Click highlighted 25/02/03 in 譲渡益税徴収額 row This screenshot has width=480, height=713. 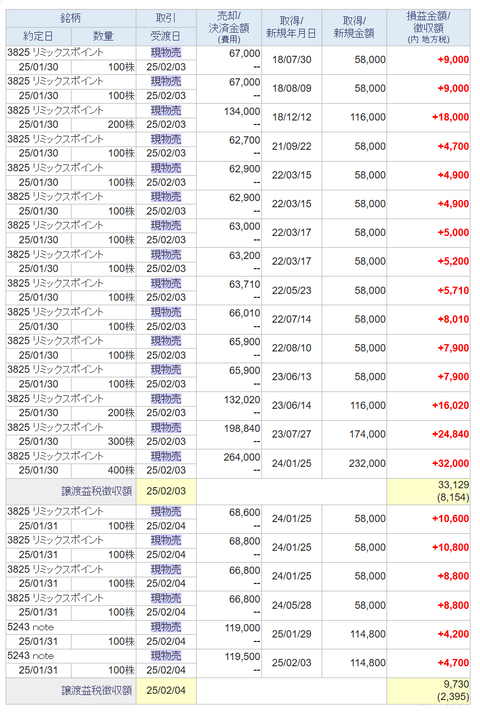(166, 491)
